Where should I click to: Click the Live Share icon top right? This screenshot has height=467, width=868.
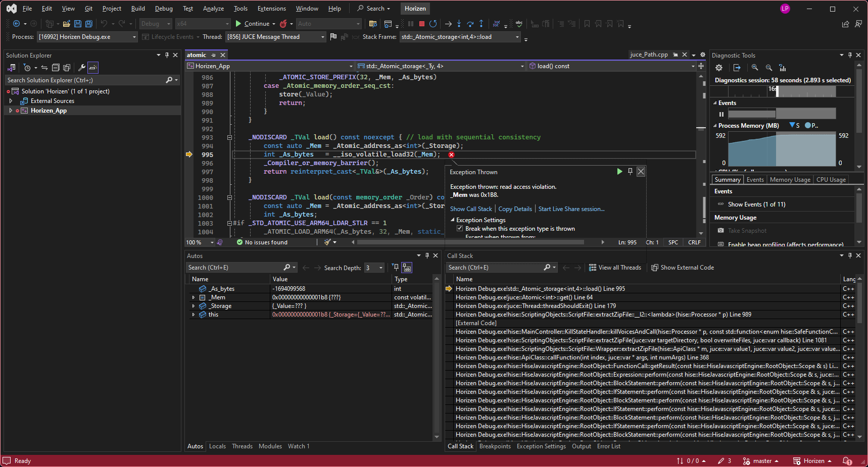click(x=845, y=24)
